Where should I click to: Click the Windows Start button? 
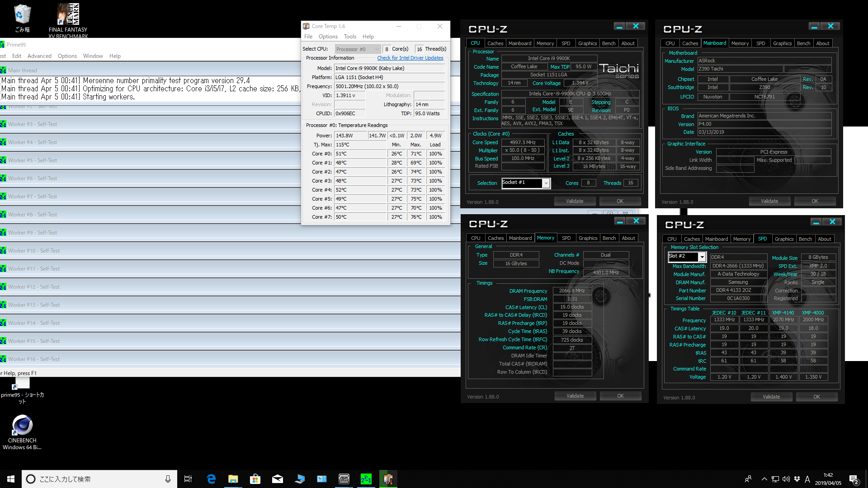point(11,479)
